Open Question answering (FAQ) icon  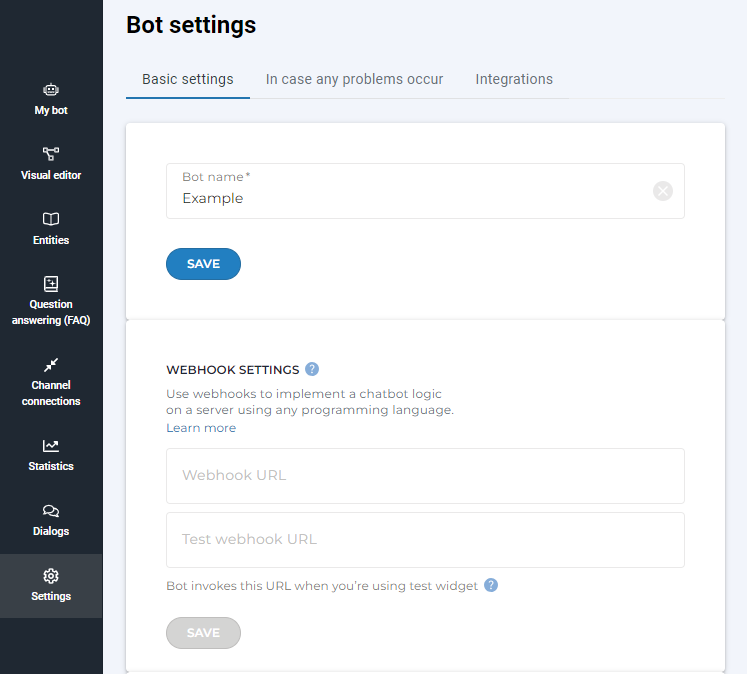pyautogui.click(x=51, y=283)
